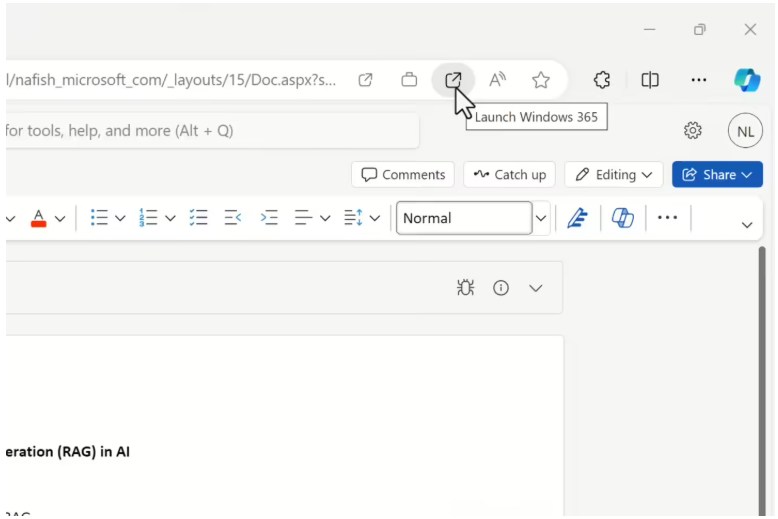Image resolution: width=778 pixels, height=519 pixels.
Task: Toggle the split screen icon
Action: (649, 80)
